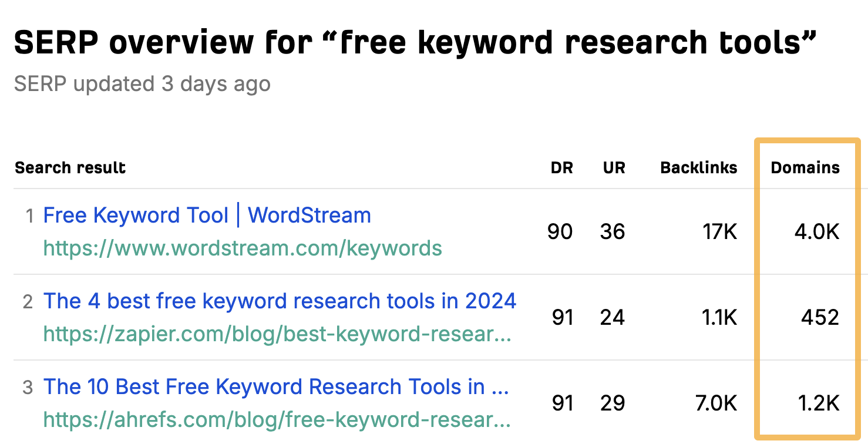Viewport: 868px width, 444px height.
Task: Sort results by the DR column
Action: pyautogui.click(x=561, y=167)
